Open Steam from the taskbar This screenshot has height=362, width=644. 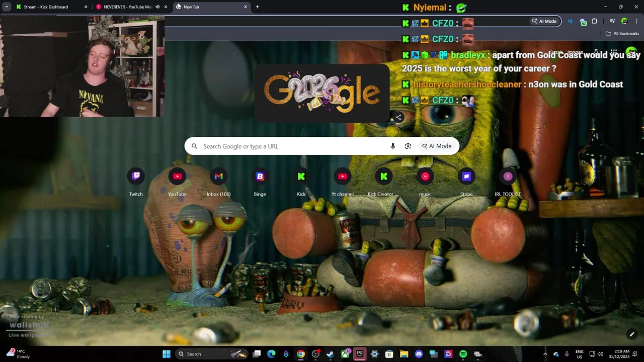(x=330, y=354)
